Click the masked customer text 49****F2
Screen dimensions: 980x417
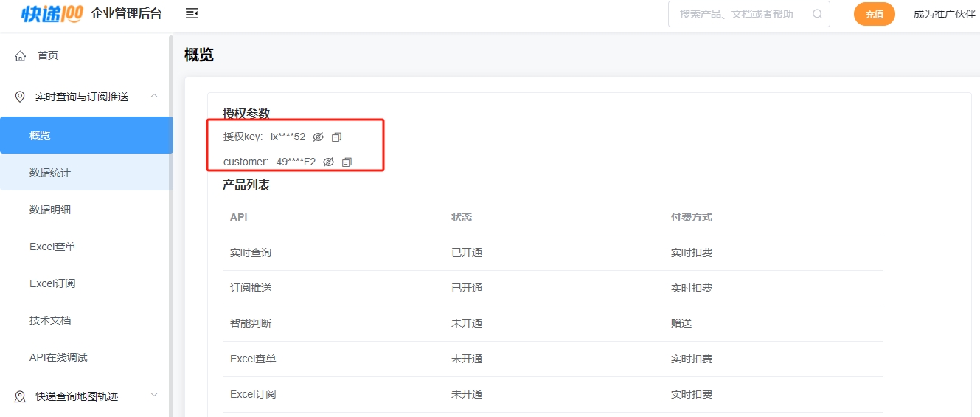tap(296, 162)
